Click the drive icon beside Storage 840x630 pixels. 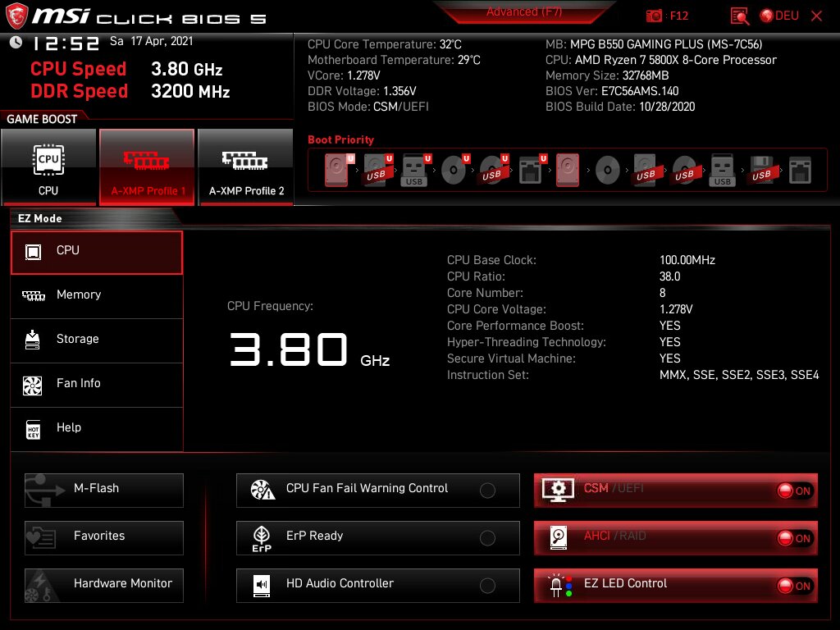pyautogui.click(x=33, y=340)
